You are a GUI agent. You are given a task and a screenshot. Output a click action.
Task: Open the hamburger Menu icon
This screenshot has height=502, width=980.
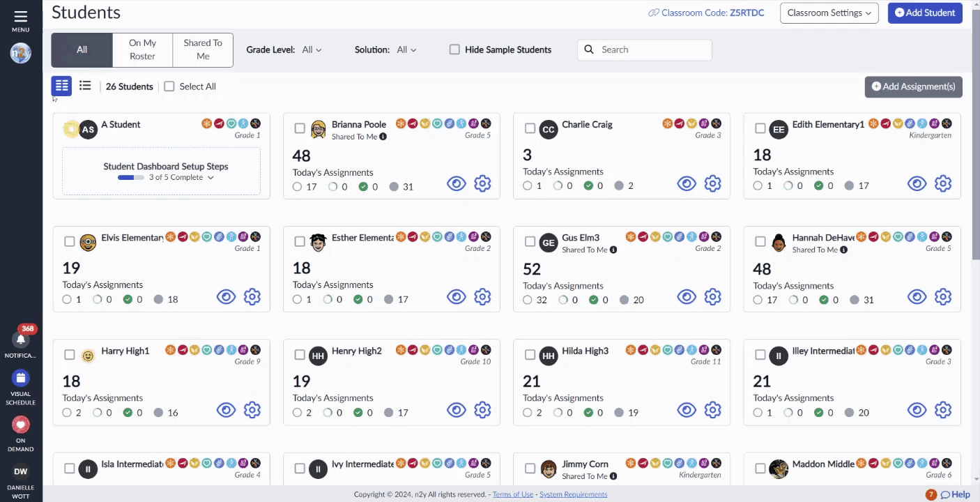20,16
